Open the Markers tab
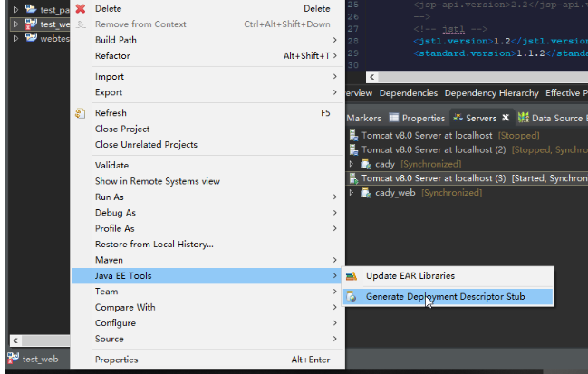Viewport: 588px width, 374px height. [x=363, y=118]
